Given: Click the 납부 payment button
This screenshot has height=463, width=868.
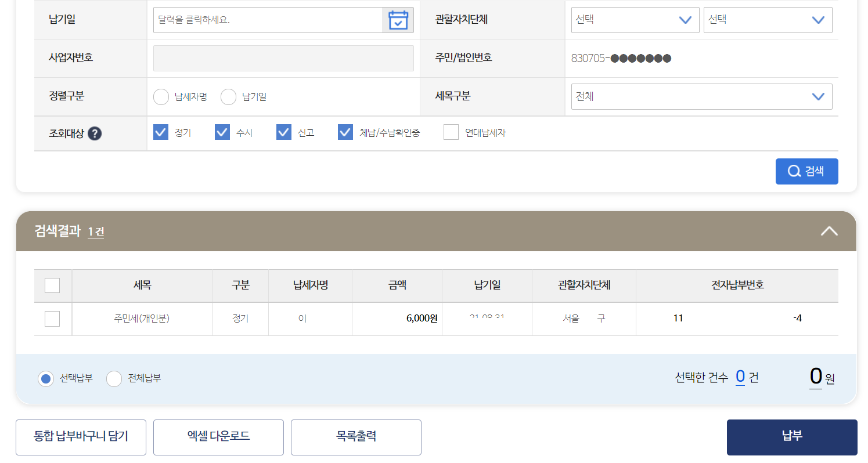Looking at the screenshot, I should (792, 437).
